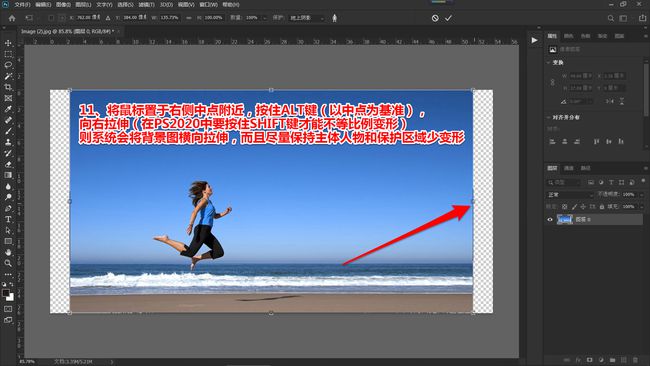Commit the transform with the checkmark icon
The width and height of the screenshot is (650, 366).
448,18
